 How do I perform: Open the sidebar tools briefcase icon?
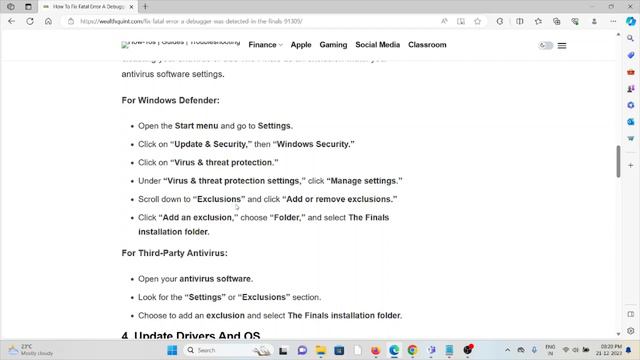point(631,72)
